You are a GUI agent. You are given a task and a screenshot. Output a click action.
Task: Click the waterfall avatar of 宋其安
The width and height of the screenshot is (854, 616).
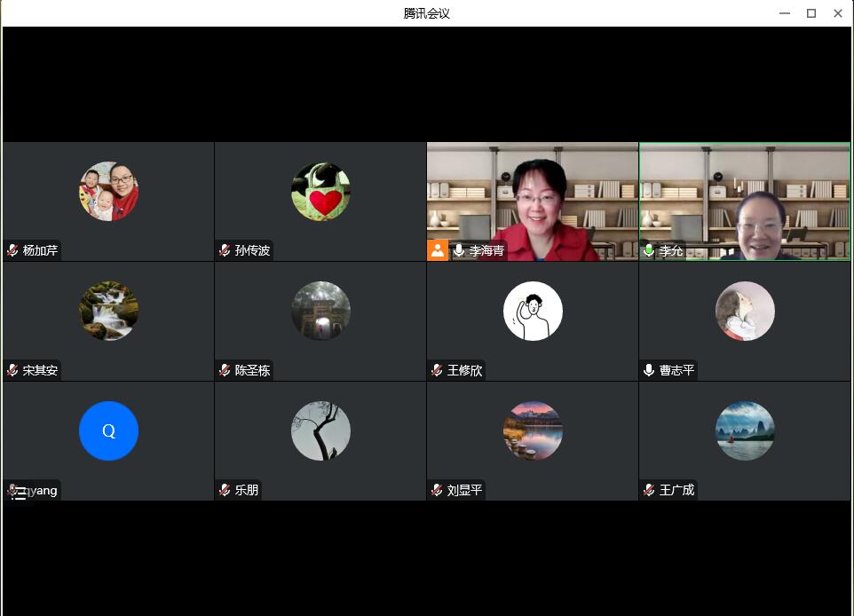(108, 312)
